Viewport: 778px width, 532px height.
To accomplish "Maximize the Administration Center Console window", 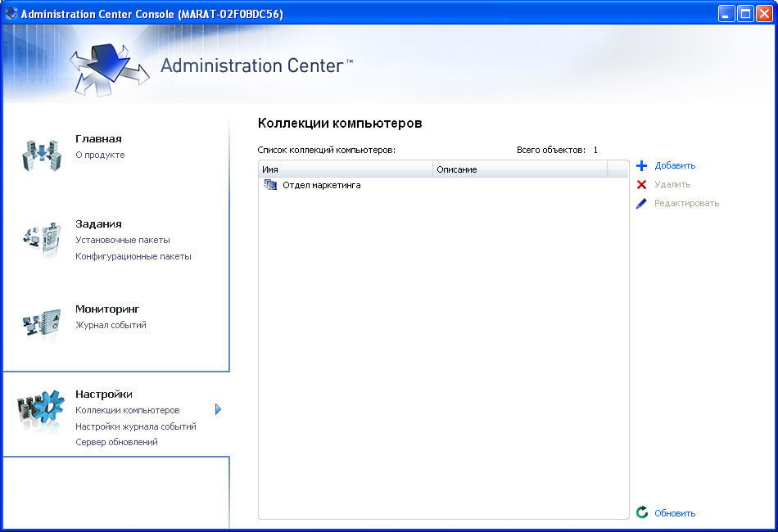I will coord(745,13).
